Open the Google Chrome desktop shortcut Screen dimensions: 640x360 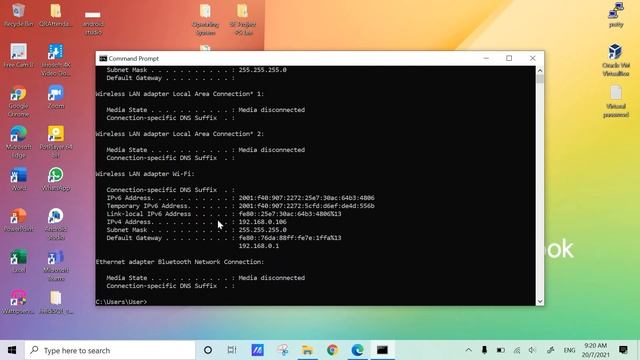pyautogui.click(x=18, y=101)
